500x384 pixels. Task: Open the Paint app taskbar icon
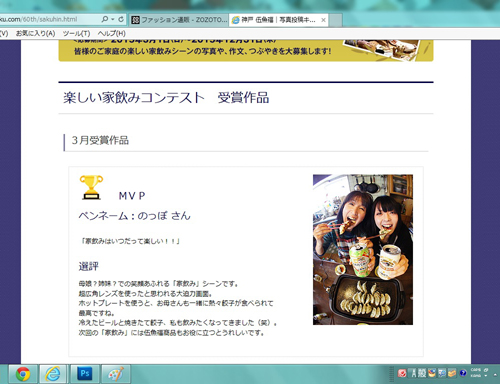tap(115, 374)
